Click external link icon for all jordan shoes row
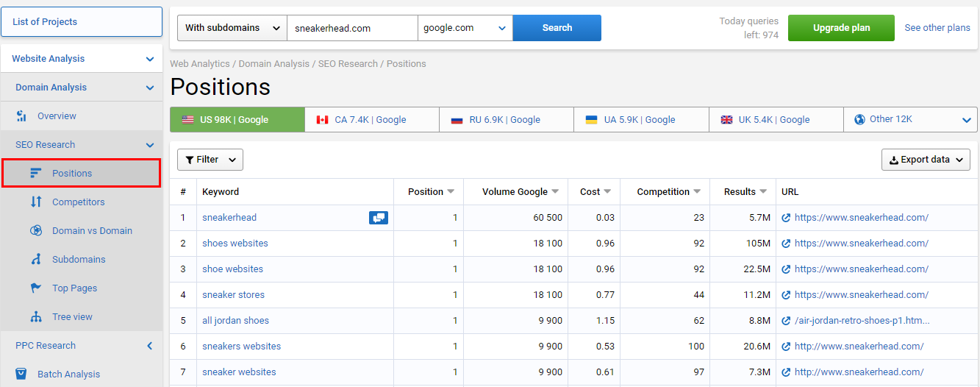This screenshot has width=980, height=387. tap(786, 321)
